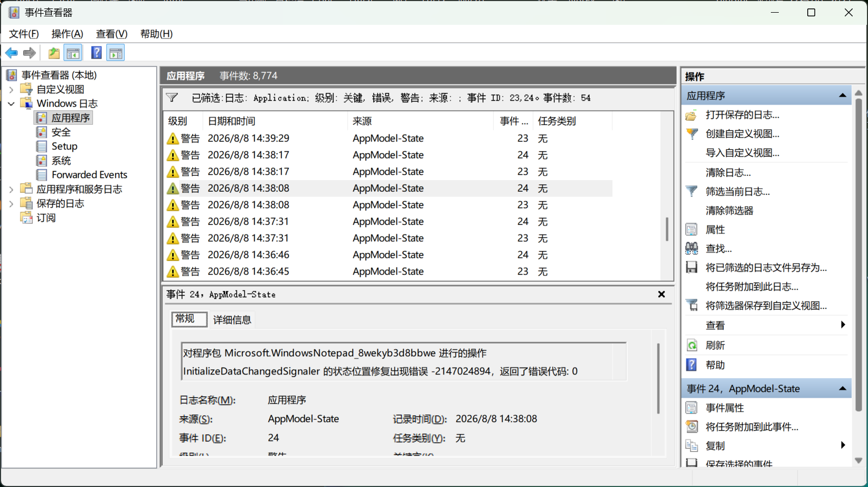Switch to the 详细信息 tab

coord(232,320)
